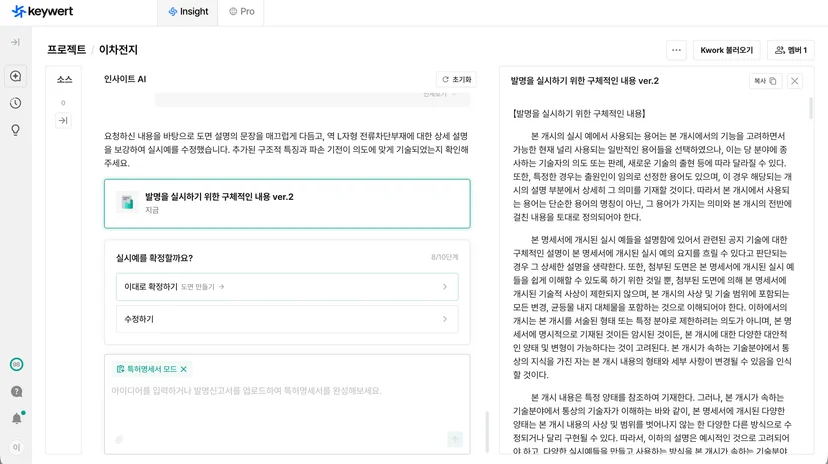Expand the left sidebar with arrow icon
Screen dimensions: 828x464
coord(15,42)
